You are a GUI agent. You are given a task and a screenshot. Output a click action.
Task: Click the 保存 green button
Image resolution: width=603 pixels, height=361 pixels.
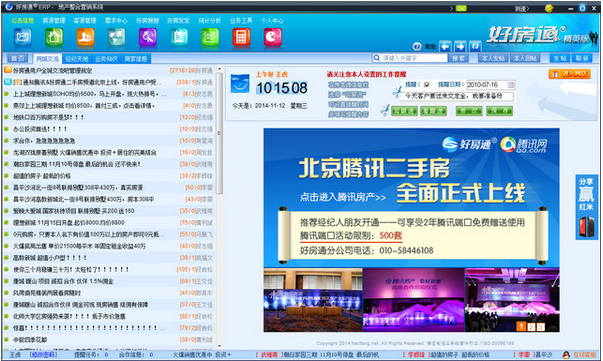(500, 111)
